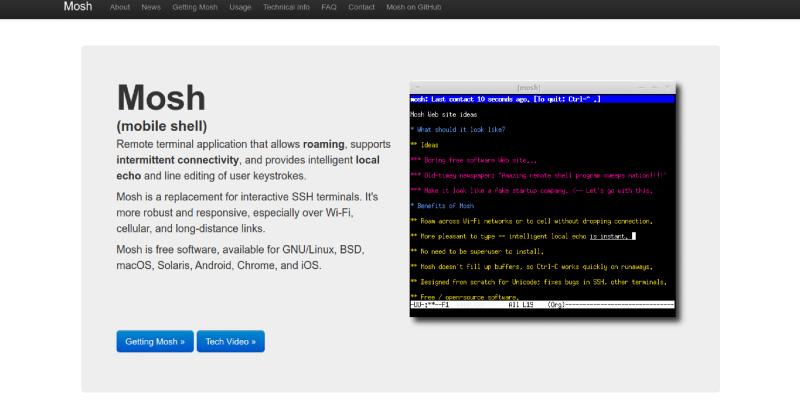Viewport: 800px width, 400px height.
Task: Click the white cursor block in terminal
Action: coord(634,236)
